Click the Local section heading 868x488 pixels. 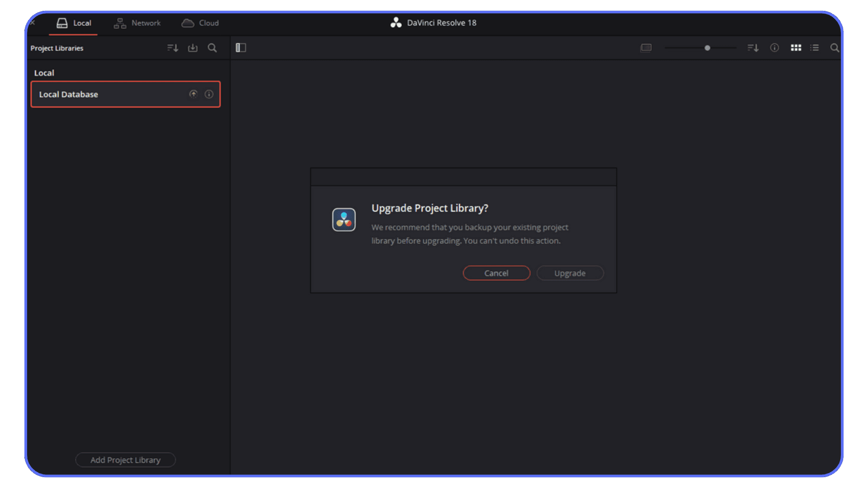click(44, 73)
